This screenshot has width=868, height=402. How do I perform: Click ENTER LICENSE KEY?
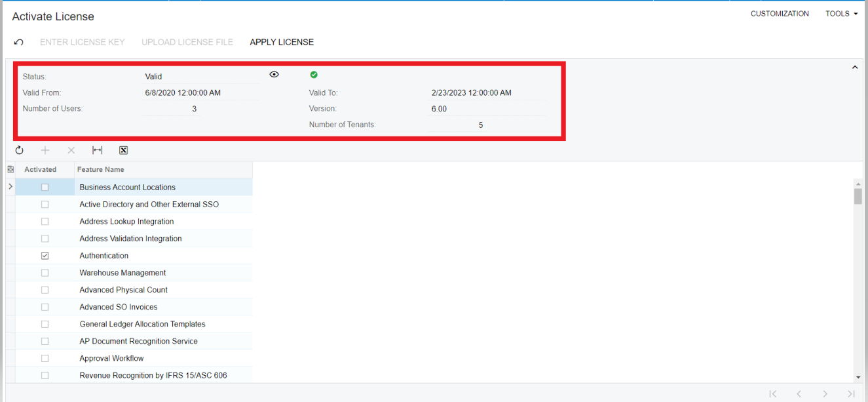click(x=82, y=42)
